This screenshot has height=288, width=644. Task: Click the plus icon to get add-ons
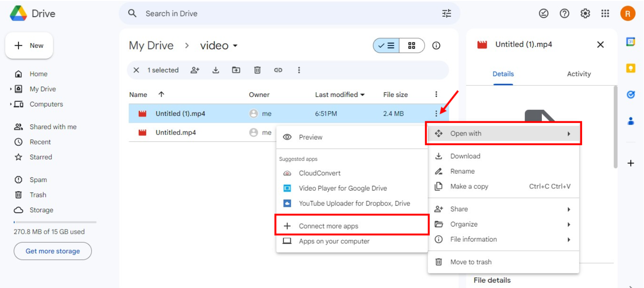point(631,163)
